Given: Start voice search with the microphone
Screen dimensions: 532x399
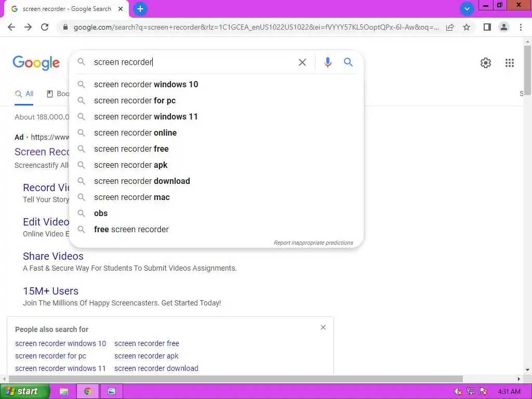Looking at the screenshot, I should 328,62.
